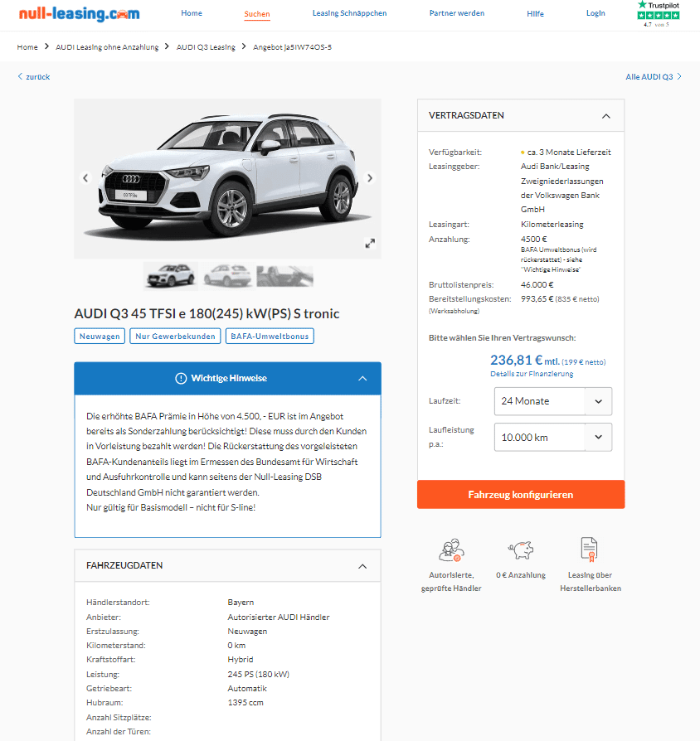Click the next image arrow on car photo
700x741 pixels.
370,178
